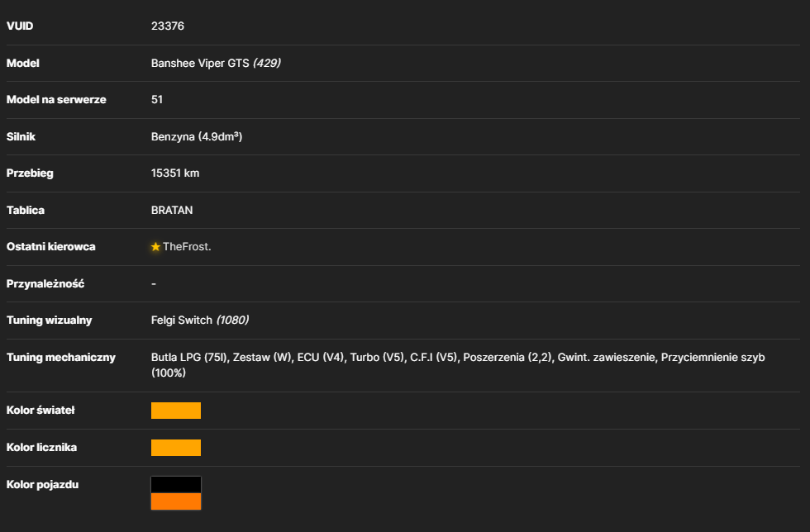Open TheFrost. driver profile link
This screenshot has width=810, height=532.
[x=187, y=247]
